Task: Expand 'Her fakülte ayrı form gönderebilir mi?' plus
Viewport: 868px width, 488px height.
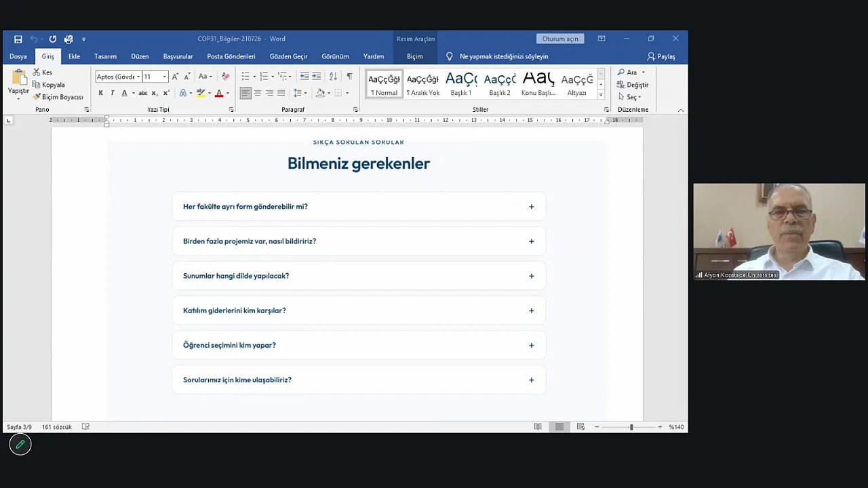Action: click(x=532, y=207)
